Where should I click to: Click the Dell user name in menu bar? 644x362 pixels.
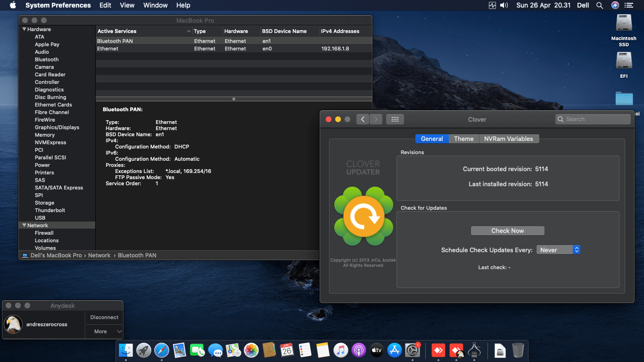[x=583, y=5]
